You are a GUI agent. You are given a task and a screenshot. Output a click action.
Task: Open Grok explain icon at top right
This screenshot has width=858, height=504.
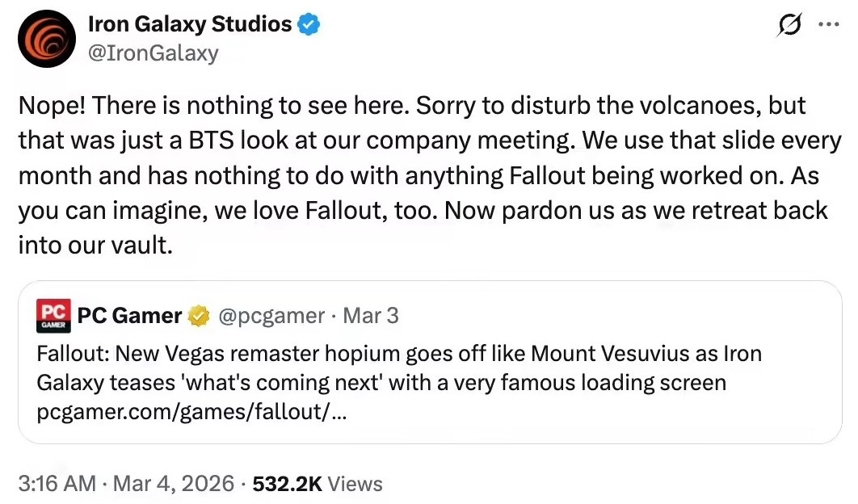(x=789, y=26)
